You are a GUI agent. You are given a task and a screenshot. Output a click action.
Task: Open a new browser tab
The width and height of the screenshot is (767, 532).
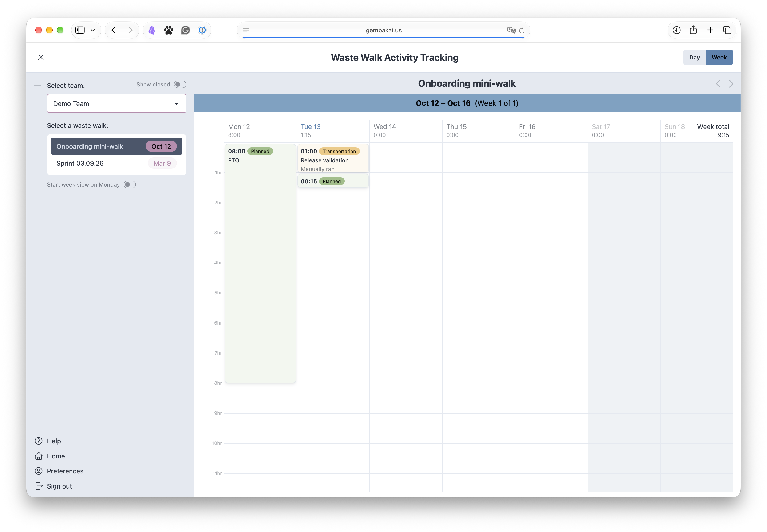tap(710, 30)
